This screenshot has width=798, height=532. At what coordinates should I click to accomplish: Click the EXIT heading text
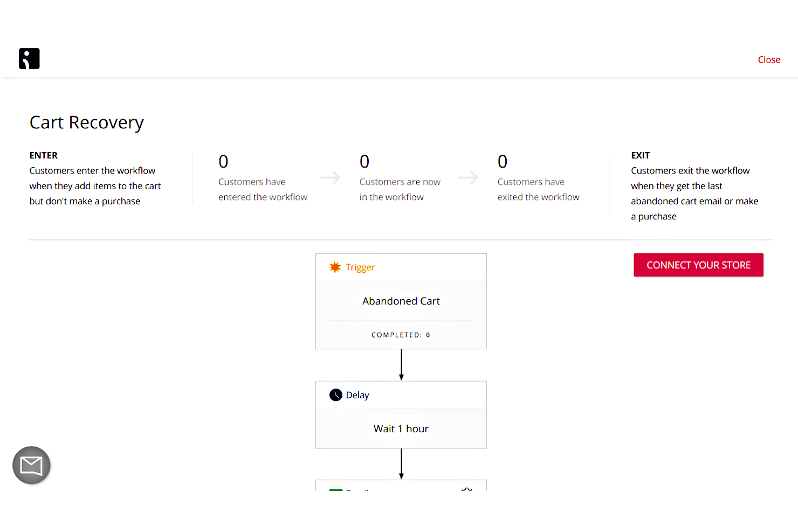pos(641,155)
